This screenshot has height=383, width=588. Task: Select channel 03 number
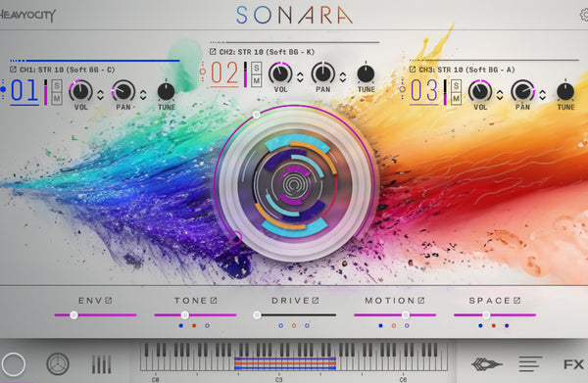click(424, 91)
